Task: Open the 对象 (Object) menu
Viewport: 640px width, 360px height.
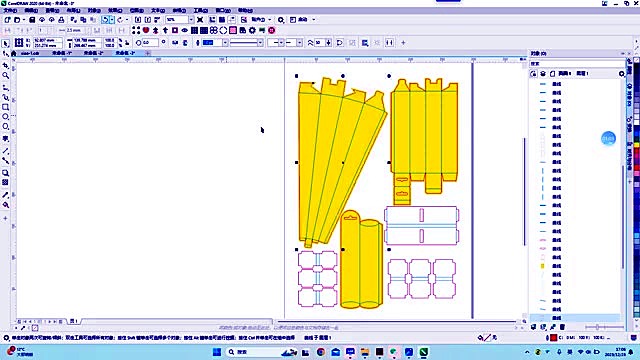Action: [x=94, y=10]
